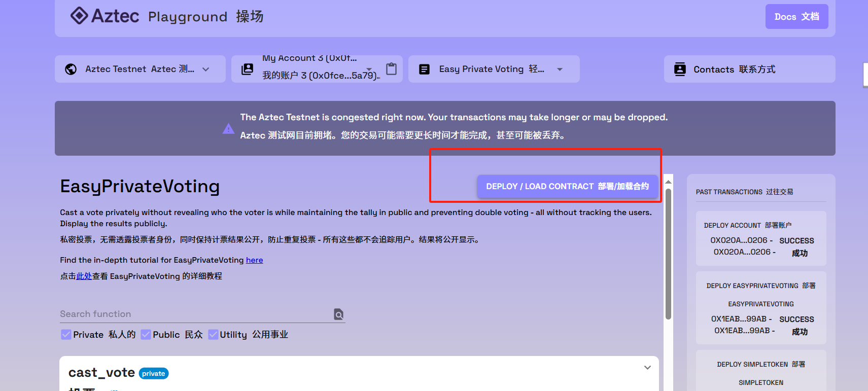
Task: Open the Easy Private Voting contract dropdown
Action: (x=560, y=69)
